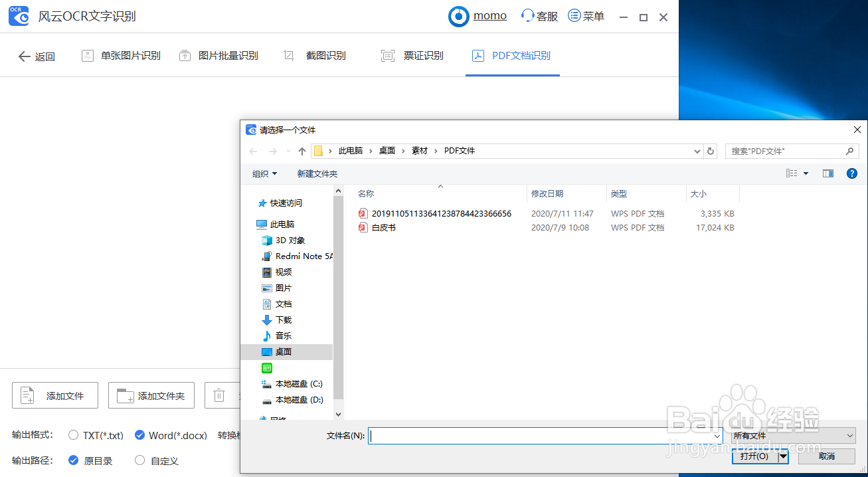Image resolution: width=868 pixels, height=477 pixels.
Task: Switch to 截图识别 tab
Action: pyautogui.click(x=315, y=56)
